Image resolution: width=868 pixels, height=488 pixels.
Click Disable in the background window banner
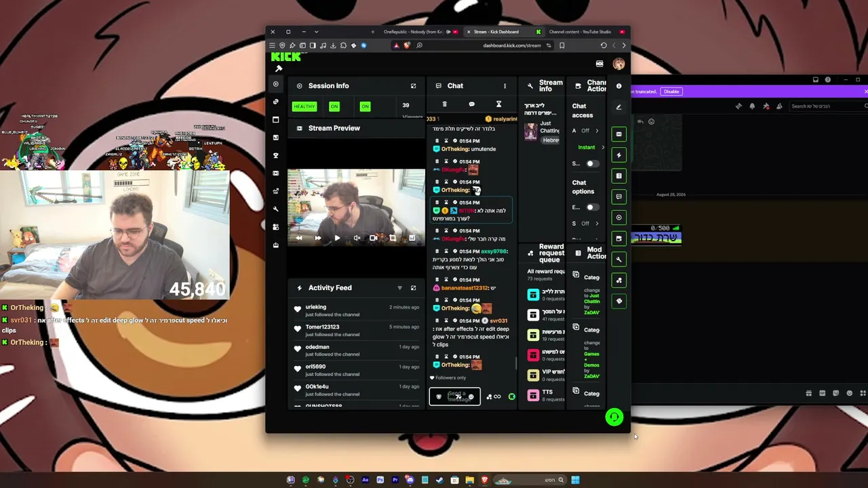tap(671, 91)
